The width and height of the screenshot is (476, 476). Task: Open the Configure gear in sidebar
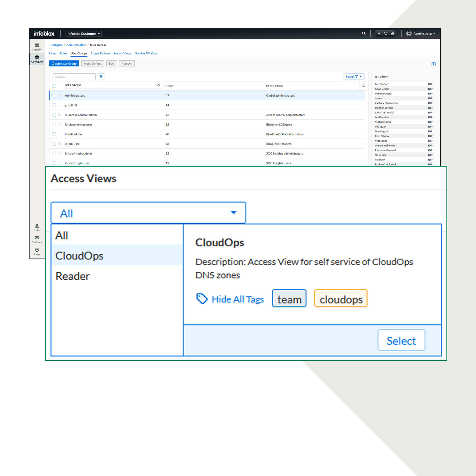37,59
